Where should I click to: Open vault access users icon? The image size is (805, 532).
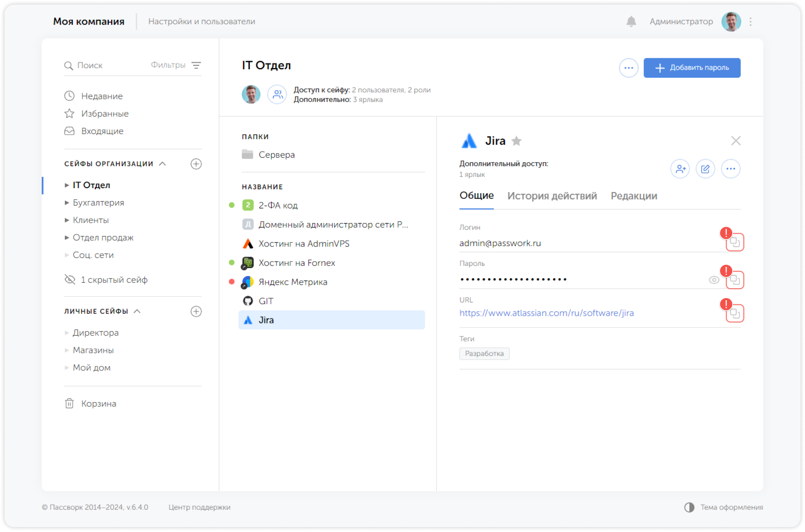pyautogui.click(x=277, y=94)
